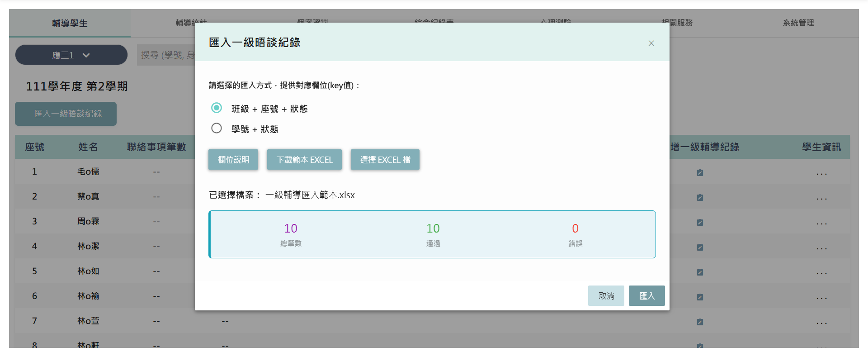Click student name 蔡o真
Screen dimensions: 868x357
point(88,196)
